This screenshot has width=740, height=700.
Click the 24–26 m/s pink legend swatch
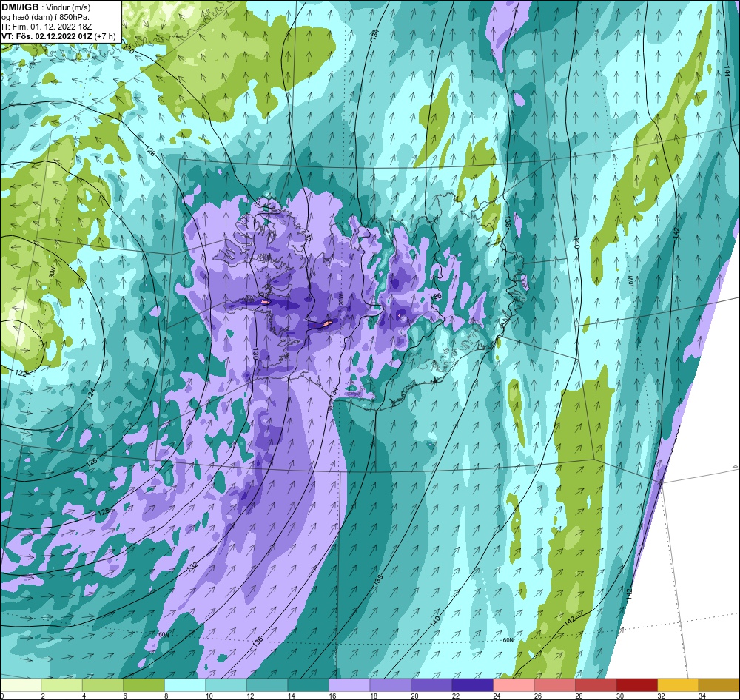tap(514, 684)
